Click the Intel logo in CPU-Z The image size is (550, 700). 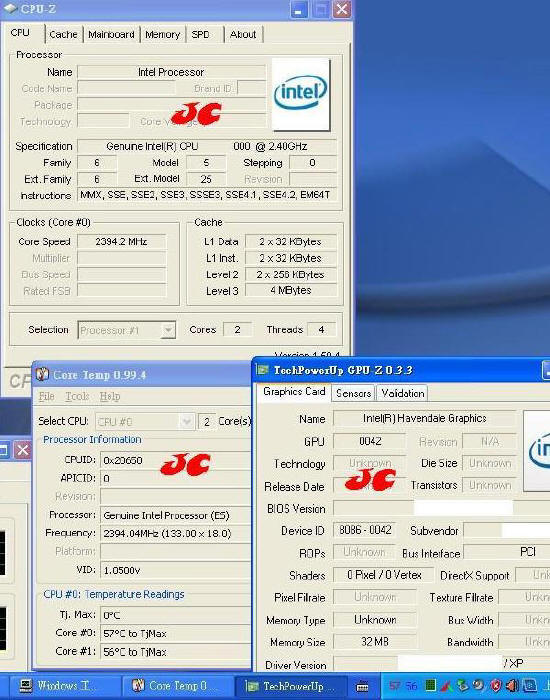tap(301, 94)
